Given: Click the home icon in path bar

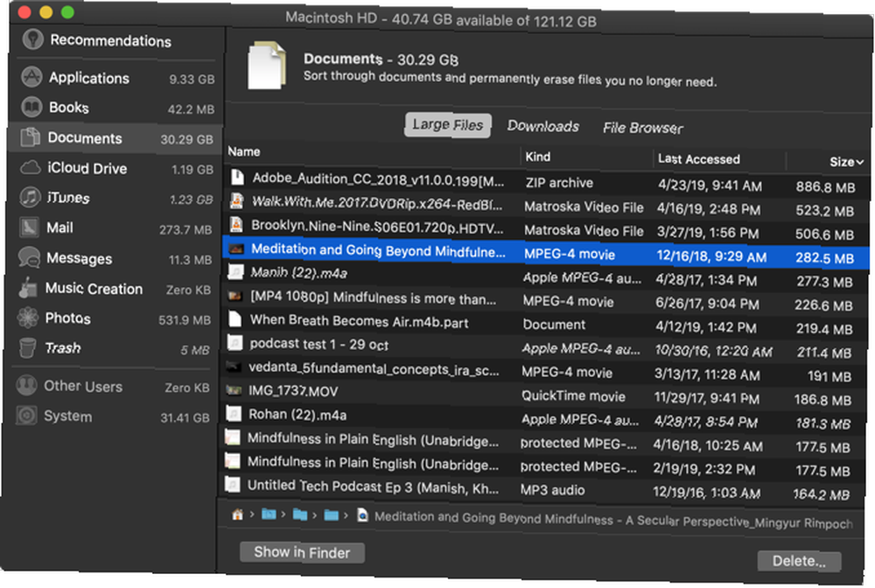Looking at the screenshot, I should coord(238,514).
